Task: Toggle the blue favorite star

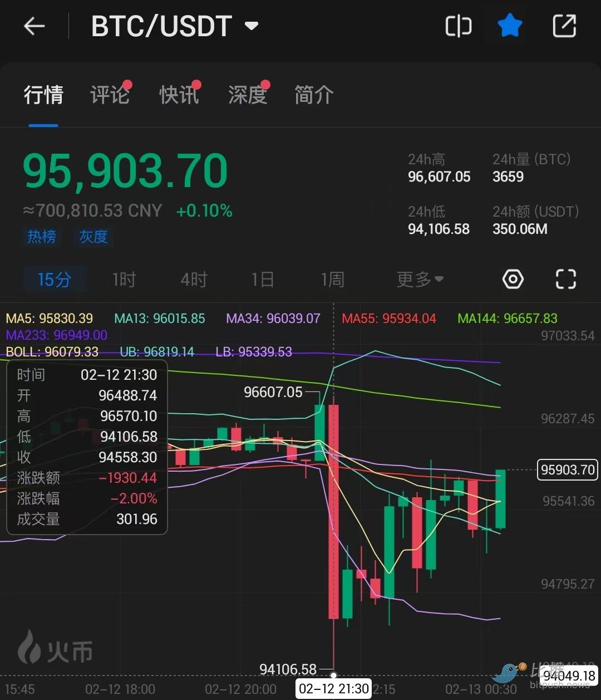Action: coord(510,26)
